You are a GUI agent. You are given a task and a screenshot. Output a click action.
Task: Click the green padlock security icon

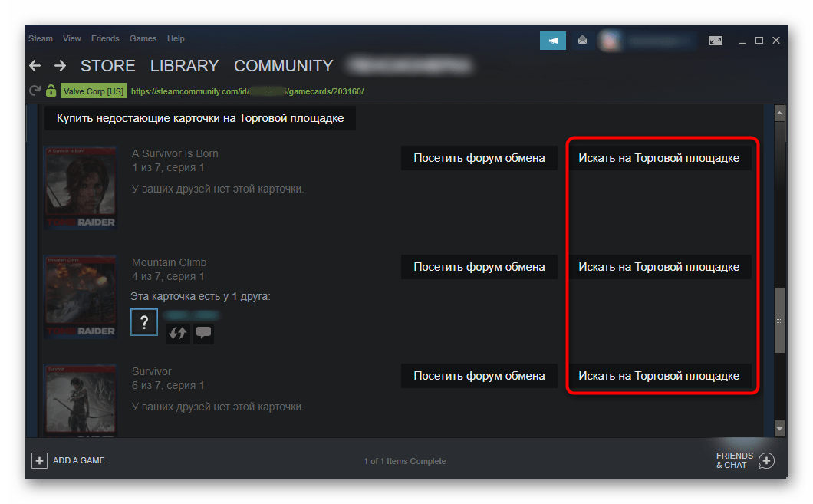click(x=51, y=91)
